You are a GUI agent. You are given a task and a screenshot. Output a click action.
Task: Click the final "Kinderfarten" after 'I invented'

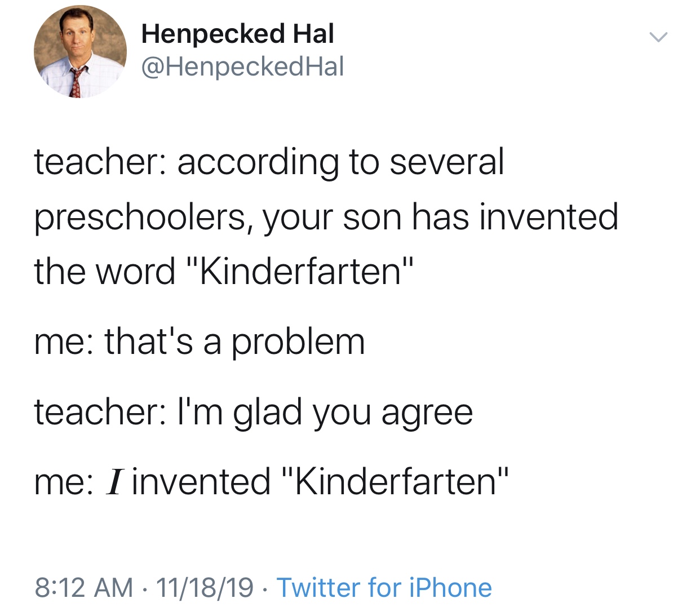click(x=395, y=482)
